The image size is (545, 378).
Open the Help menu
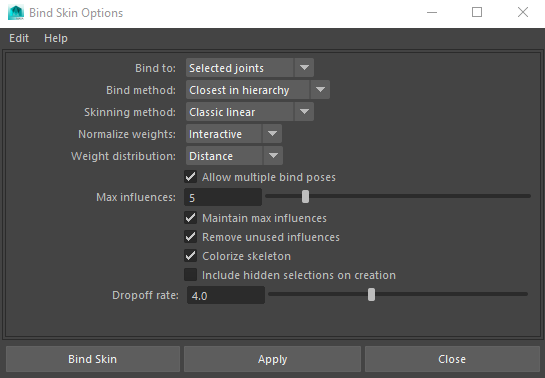(x=56, y=38)
